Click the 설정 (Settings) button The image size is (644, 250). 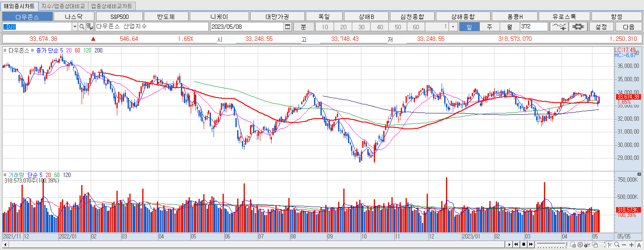pyautogui.click(x=602, y=26)
